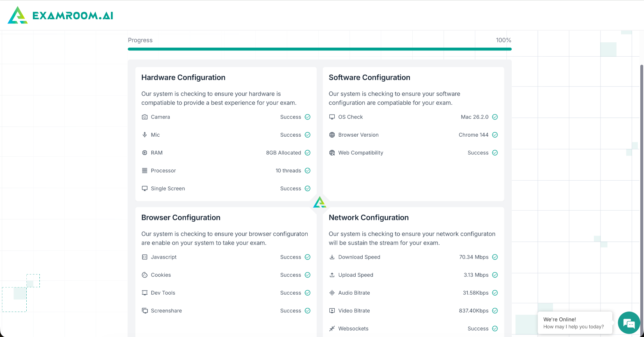This screenshot has width=644, height=337.
Task: Click the Download Speed arrow icon
Action: pos(332,257)
